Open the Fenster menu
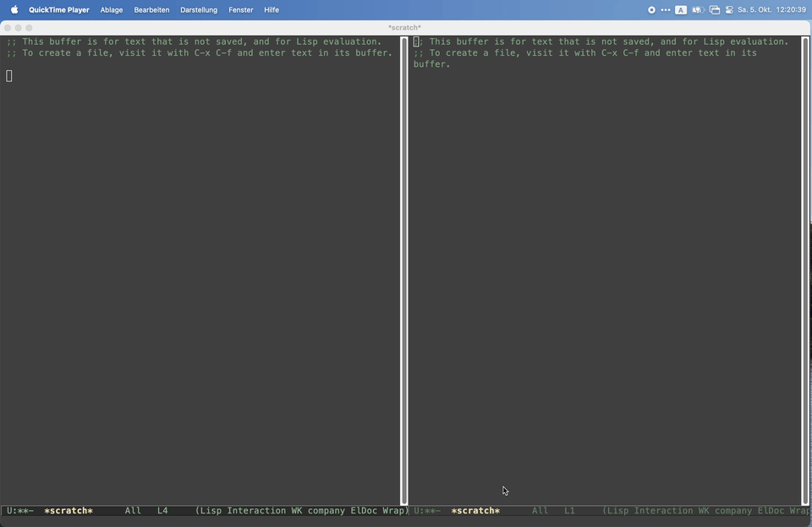This screenshot has height=527, width=812. tap(240, 10)
